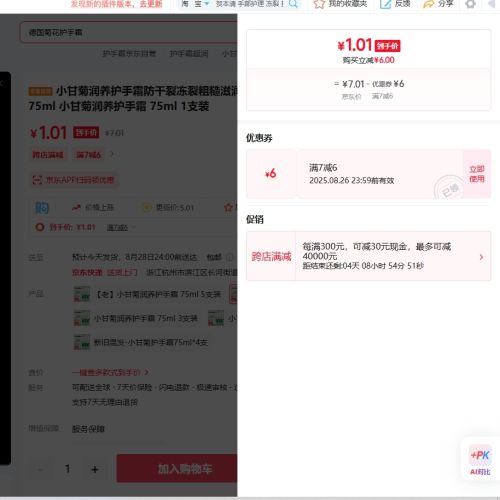Click the 加入购物车 add to cart button
This screenshot has height=500, width=500.
click(x=177, y=469)
